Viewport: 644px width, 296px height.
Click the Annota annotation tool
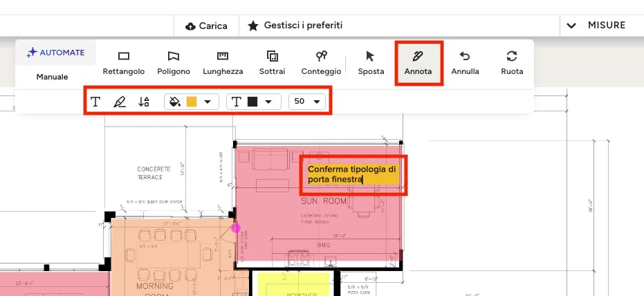pos(418,62)
